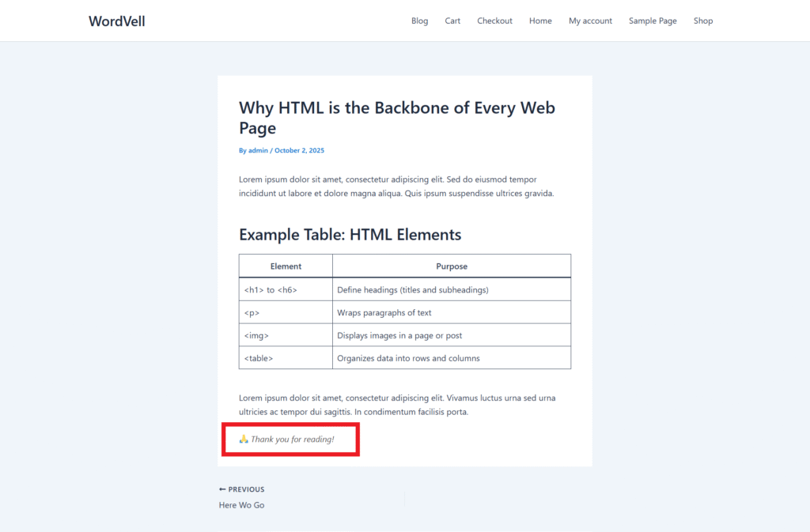The image size is (810, 532).
Task: Open the Here Wo Go previous post
Action: click(241, 505)
